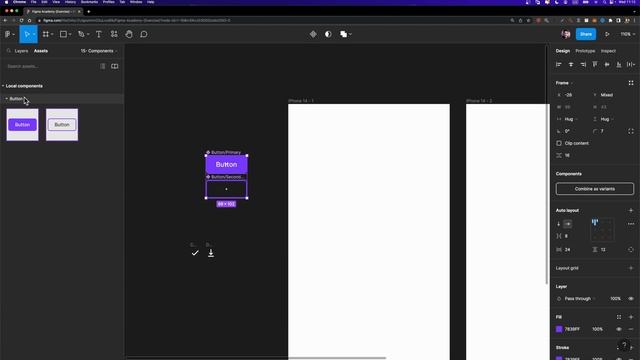Select the Frame tool
The width and height of the screenshot is (640, 360).
tap(46, 34)
